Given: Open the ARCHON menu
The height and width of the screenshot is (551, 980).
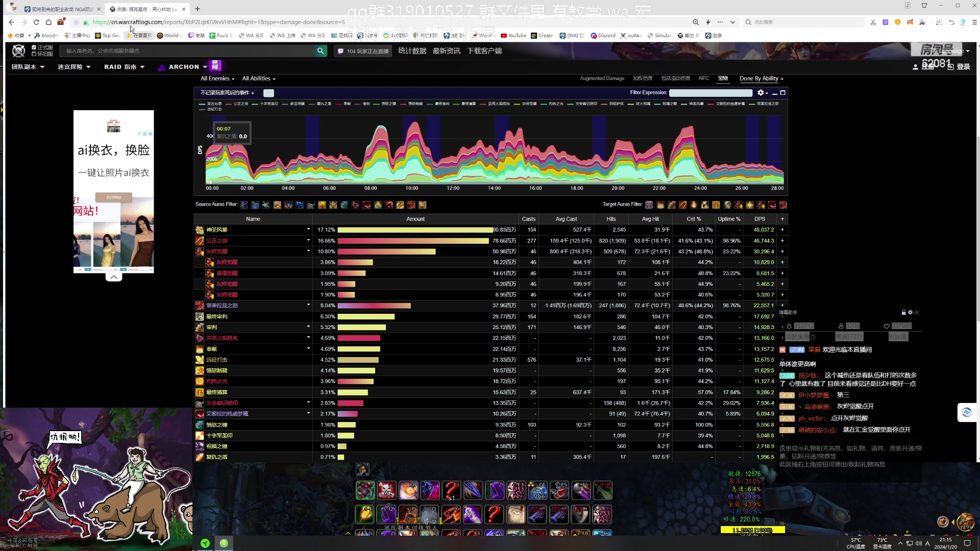Looking at the screenshot, I should click(x=183, y=67).
